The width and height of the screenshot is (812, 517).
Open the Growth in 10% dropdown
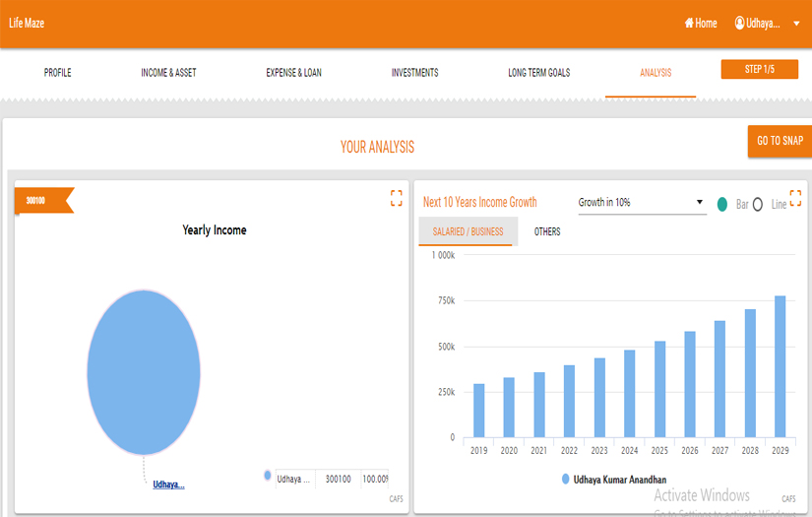pyautogui.click(x=642, y=203)
